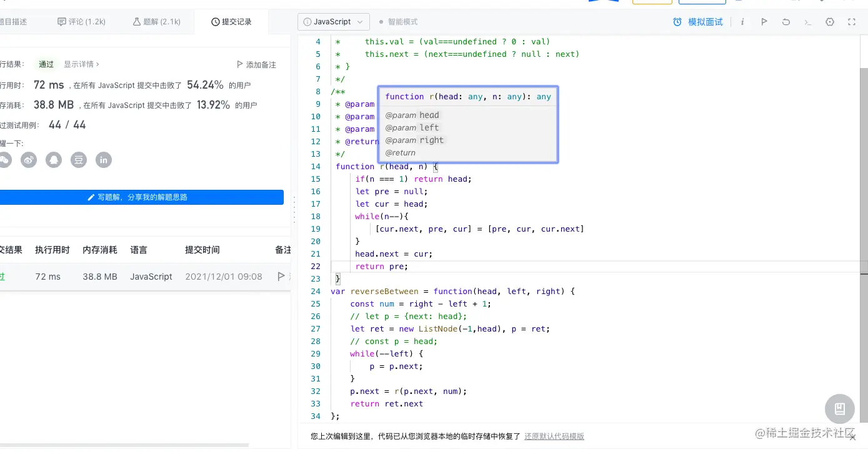Open 模拟面试 mock interview link
The image size is (868, 452).
705,22
